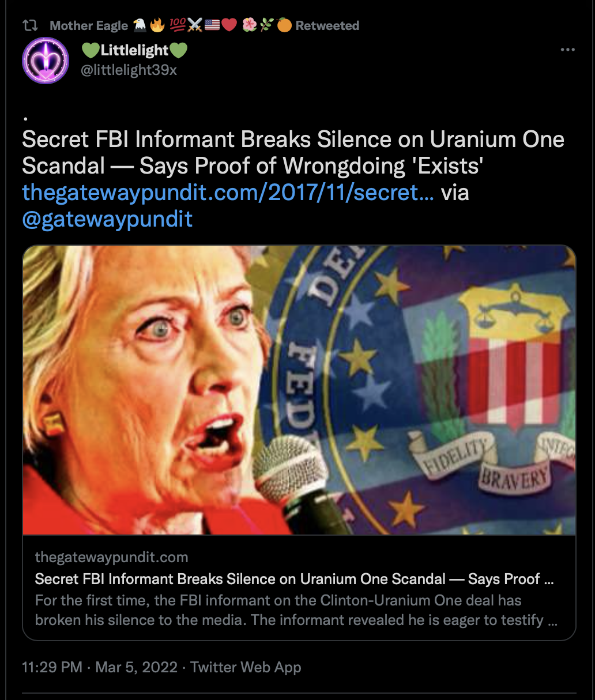
Task: Open the thegatewaypundit.com/2017/11/secret… link
Action: (x=228, y=193)
